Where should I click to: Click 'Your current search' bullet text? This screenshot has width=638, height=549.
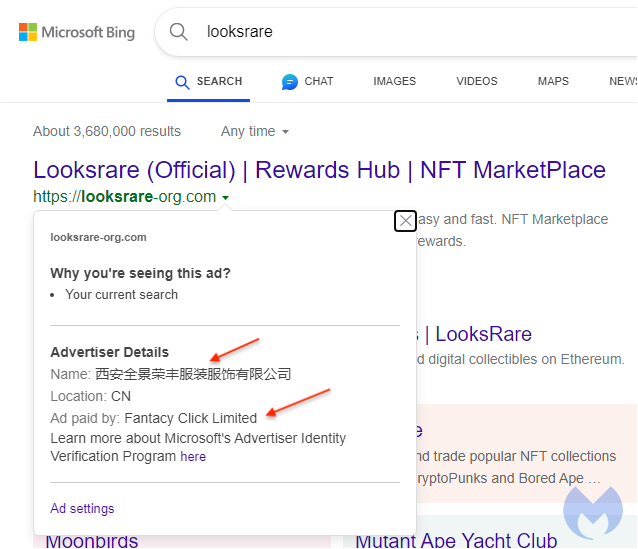click(122, 294)
